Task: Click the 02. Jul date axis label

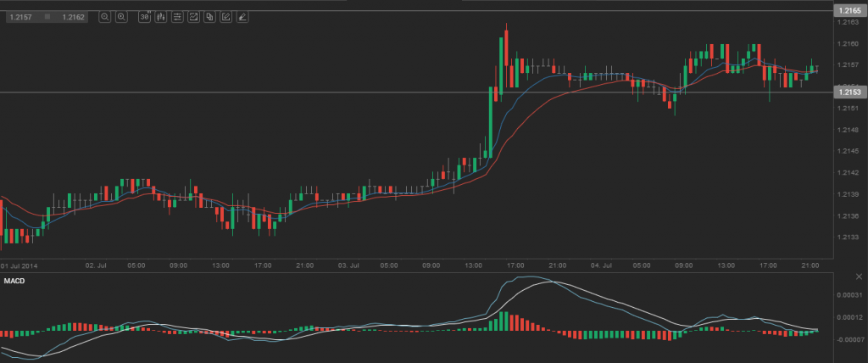Action: [x=95, y=265]
